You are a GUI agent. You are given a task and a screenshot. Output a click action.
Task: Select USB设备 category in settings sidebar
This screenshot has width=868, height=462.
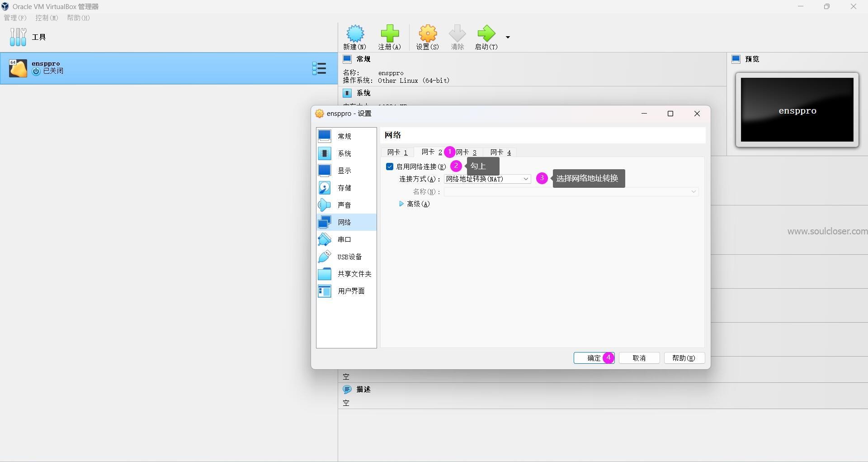point(346,257)
